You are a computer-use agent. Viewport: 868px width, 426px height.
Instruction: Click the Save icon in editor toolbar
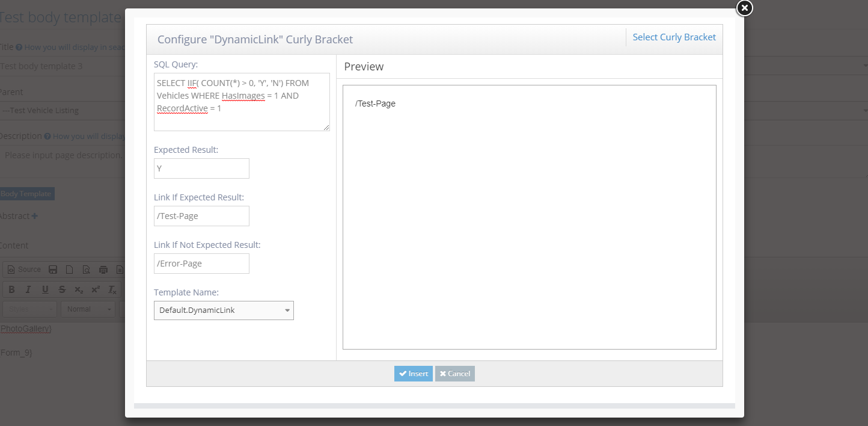(53, 270)
